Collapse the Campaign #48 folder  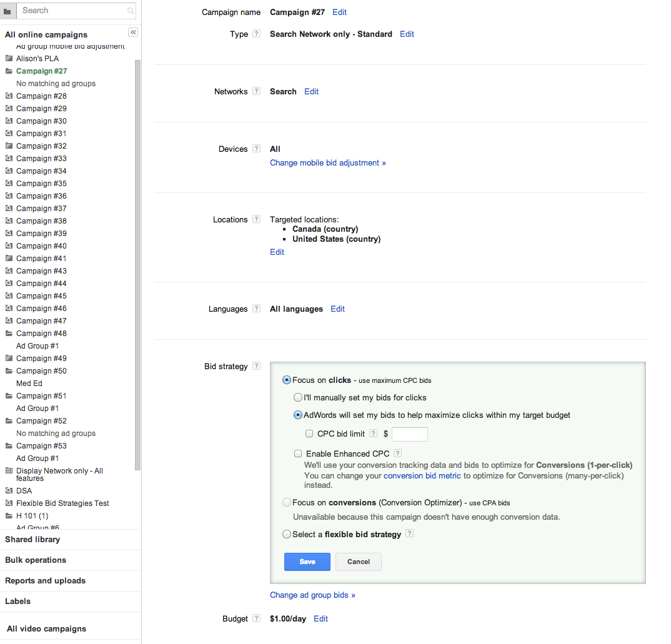[x=9, y=334]
